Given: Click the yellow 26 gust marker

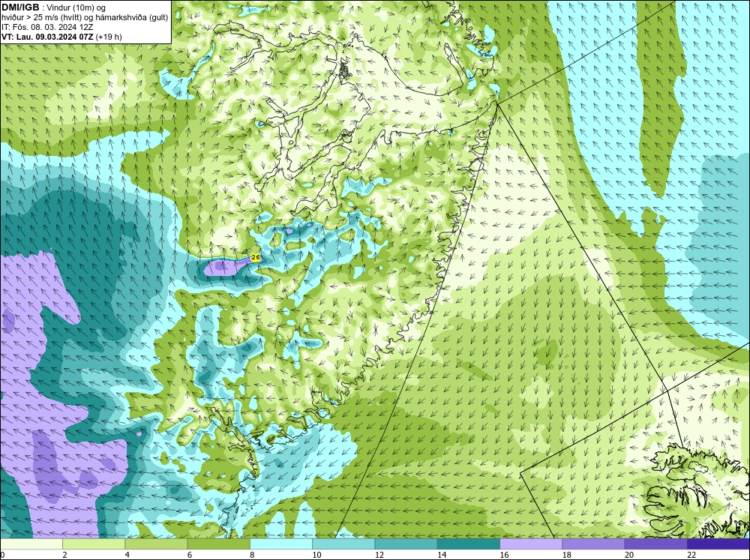Looking at the screenshot, I should point(256,258).
